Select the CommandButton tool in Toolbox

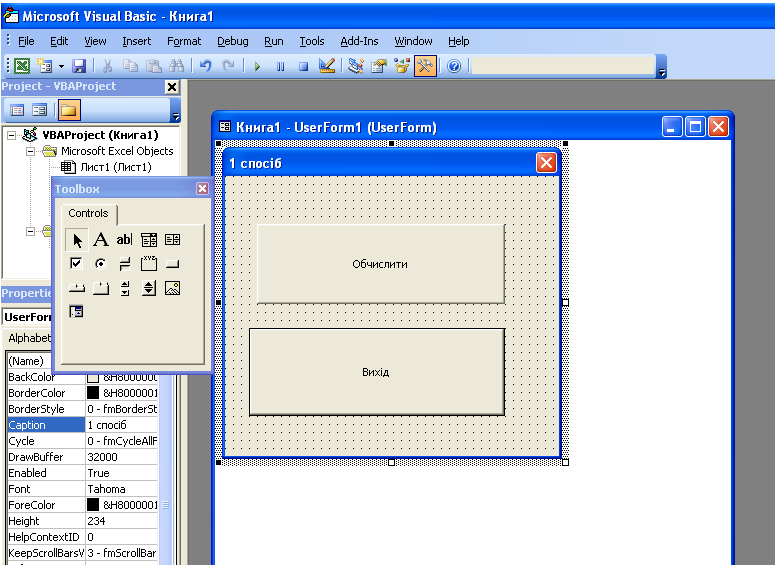click(x=172, y=264)
